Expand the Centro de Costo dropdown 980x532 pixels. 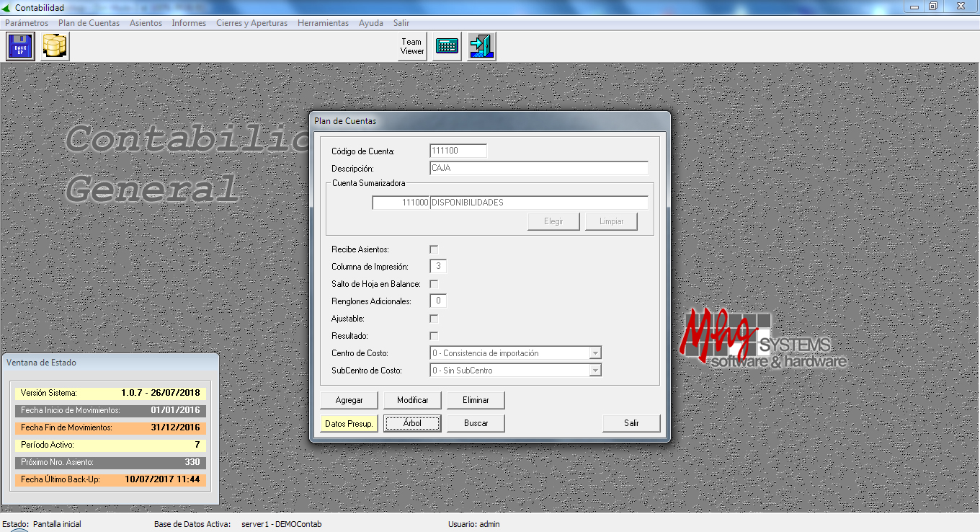pos(594,353)
